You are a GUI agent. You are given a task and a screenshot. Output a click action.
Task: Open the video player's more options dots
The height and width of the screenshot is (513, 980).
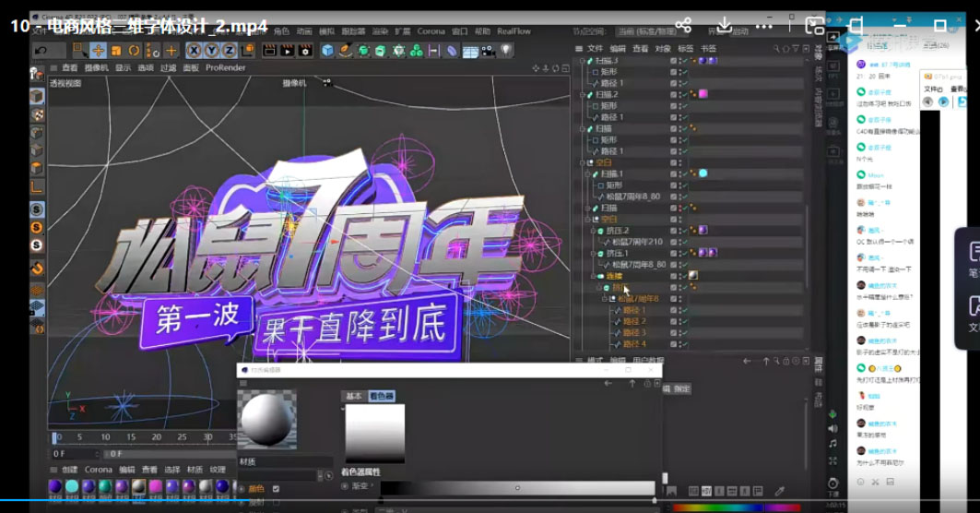pos(763,26)
